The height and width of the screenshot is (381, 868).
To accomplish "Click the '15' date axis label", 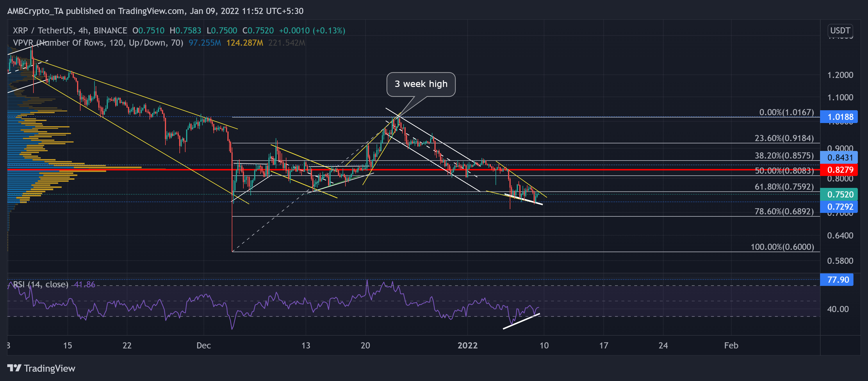I will click(x=67, y=345).
